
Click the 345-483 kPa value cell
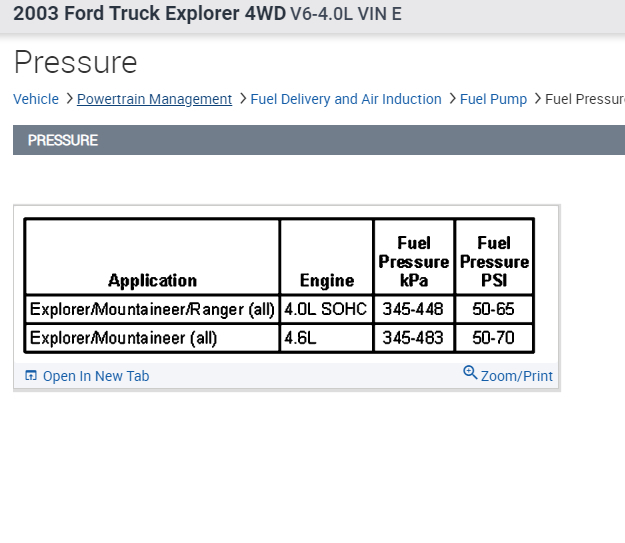click(413, 338)
